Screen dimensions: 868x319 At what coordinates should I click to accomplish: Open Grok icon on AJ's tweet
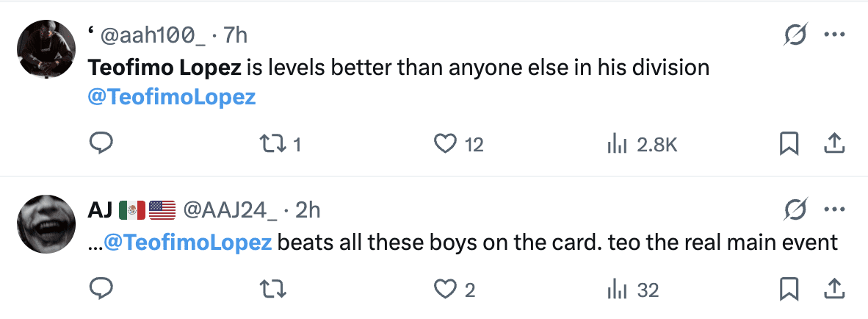pos(797,210)
